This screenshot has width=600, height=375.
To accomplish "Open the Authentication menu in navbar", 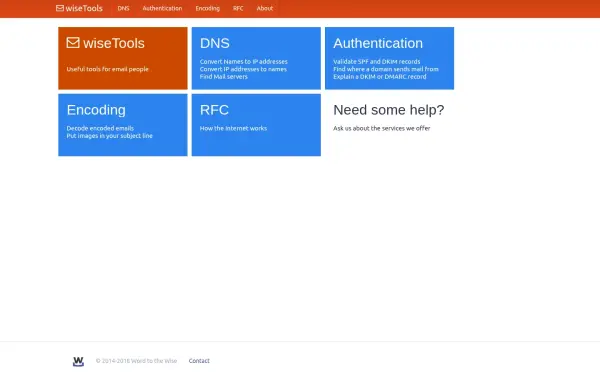I will 162,8.
